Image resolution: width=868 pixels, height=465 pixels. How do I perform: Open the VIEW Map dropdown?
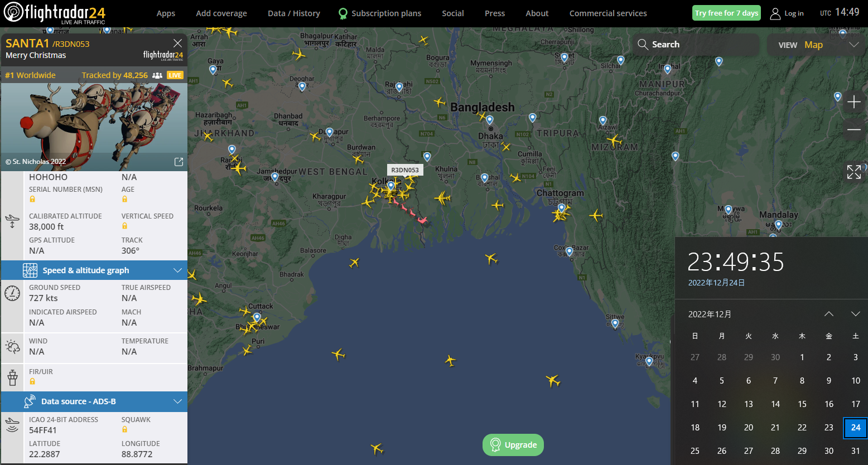818,45
